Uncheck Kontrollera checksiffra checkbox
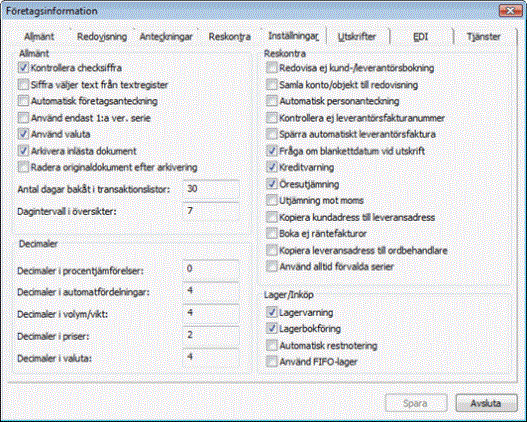The width and height of the screenshot is (527, 422). pos(23,68)
